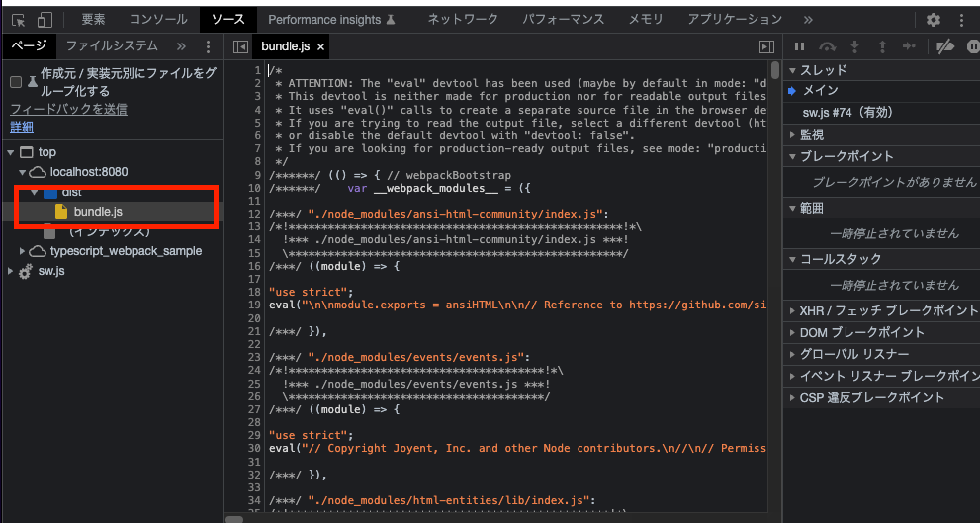
Task: Collapse the localhost:8080 tree node
Action: coord(23,172)
